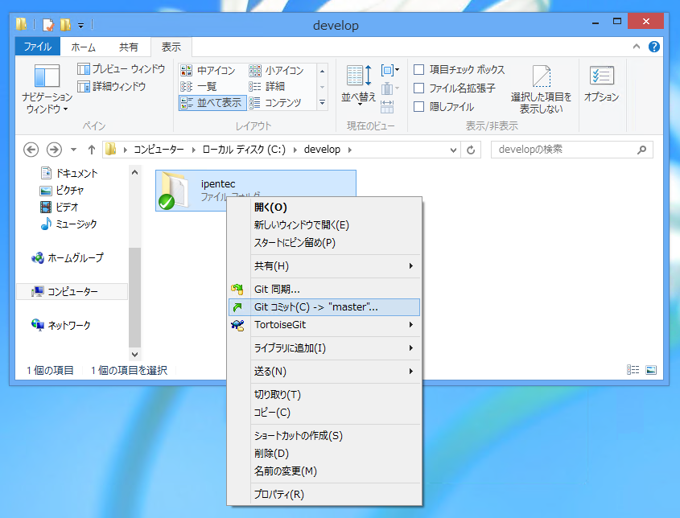
Task: Expand the layout gallery more arrow
Action: (322, 103)
